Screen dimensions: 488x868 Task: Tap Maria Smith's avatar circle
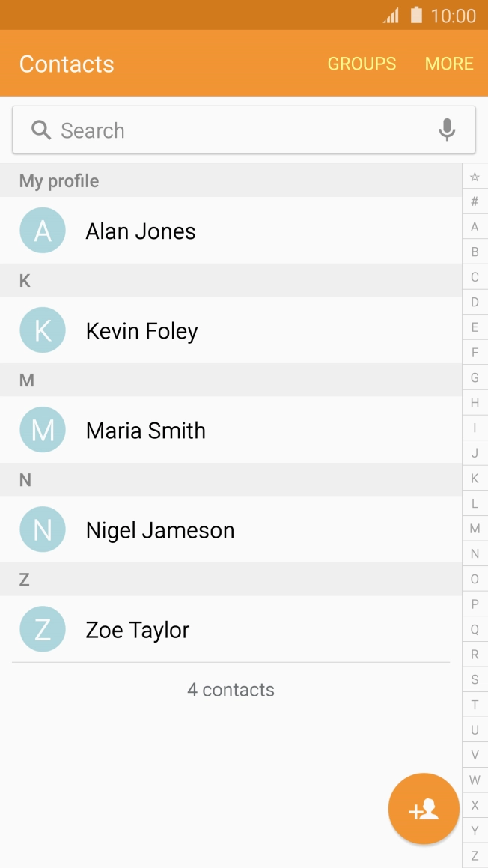pyautogui.click(x=43, y=430)
